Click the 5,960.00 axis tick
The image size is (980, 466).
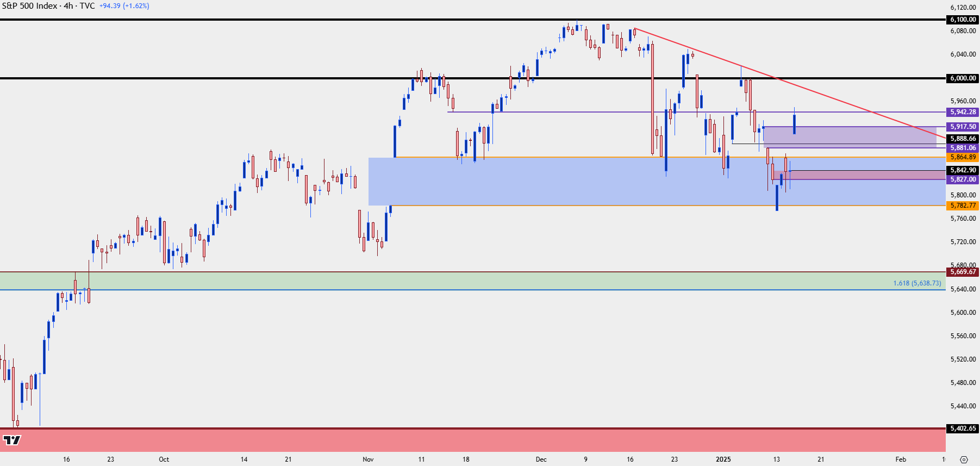(963, 101)
